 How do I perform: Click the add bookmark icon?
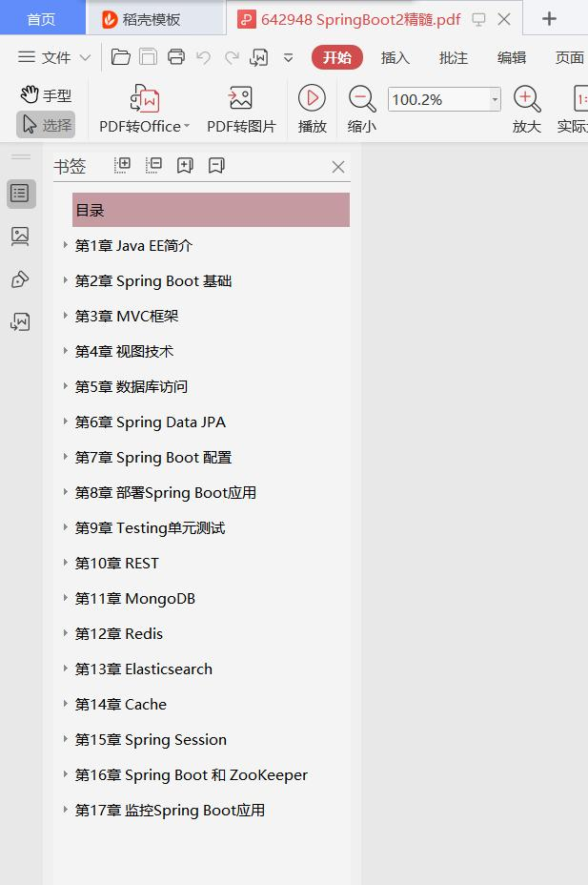(185, 165)
